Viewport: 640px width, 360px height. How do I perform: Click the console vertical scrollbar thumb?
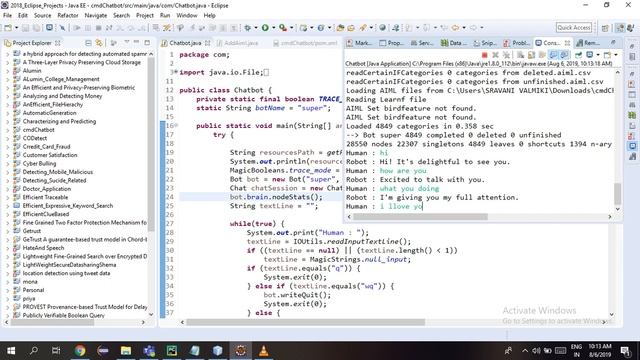pos(618,194)
